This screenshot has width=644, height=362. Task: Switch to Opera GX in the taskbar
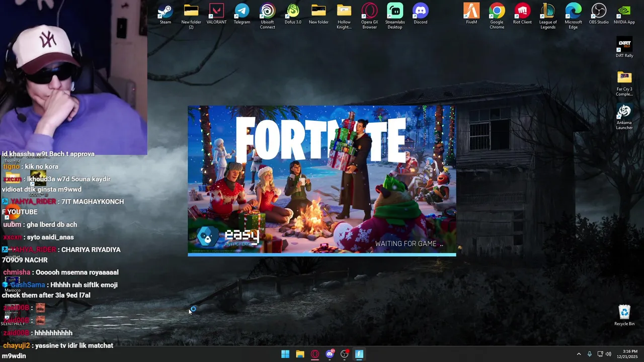(x=315, y=354)
